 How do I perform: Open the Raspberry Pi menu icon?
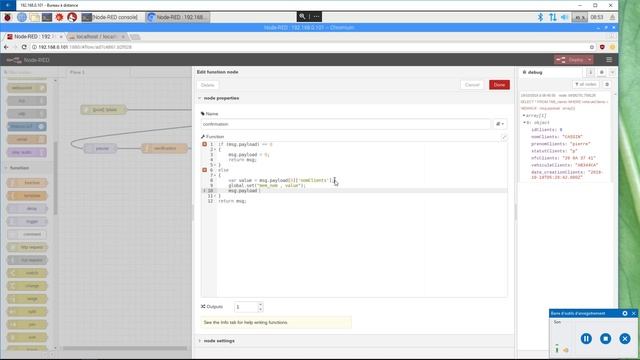[7, 17]
